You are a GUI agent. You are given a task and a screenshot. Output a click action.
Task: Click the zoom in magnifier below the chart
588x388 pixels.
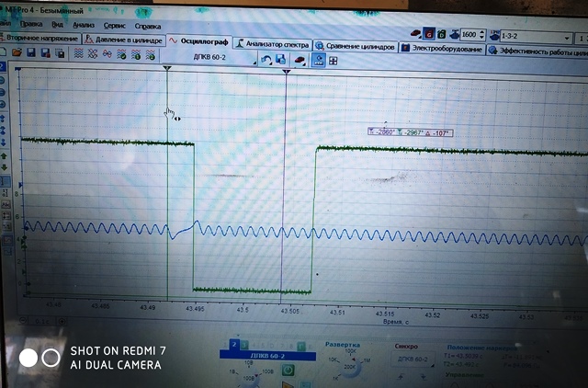pos(62,321)
